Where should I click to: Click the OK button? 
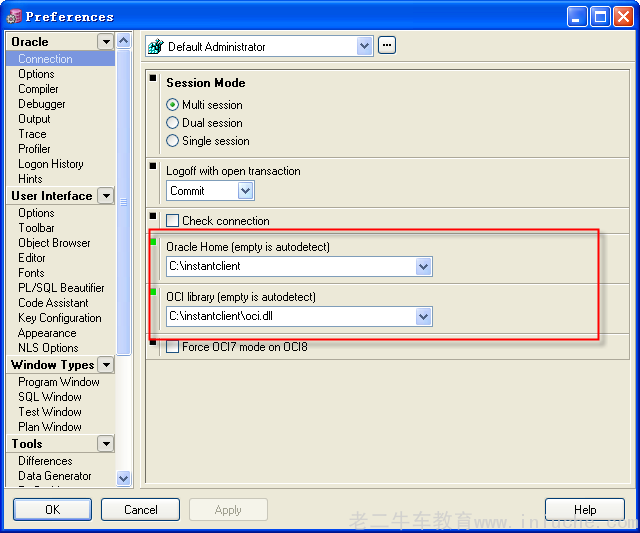click(52, 509)
